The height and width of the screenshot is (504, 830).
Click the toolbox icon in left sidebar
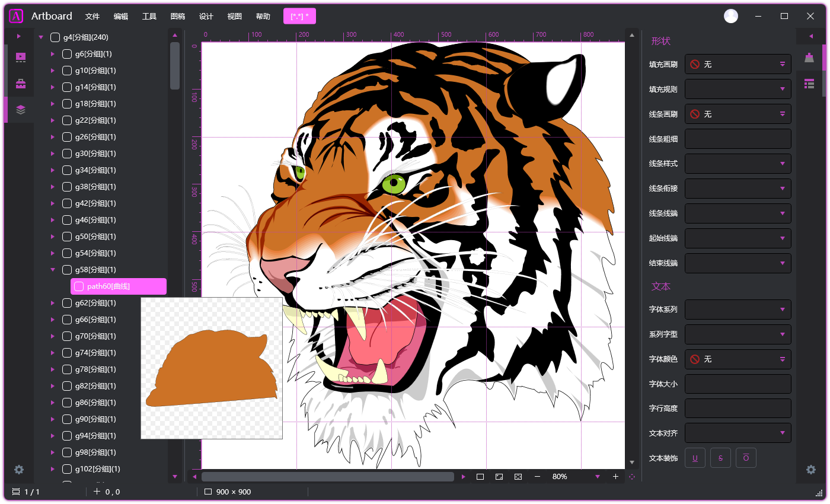pos(21,84)
